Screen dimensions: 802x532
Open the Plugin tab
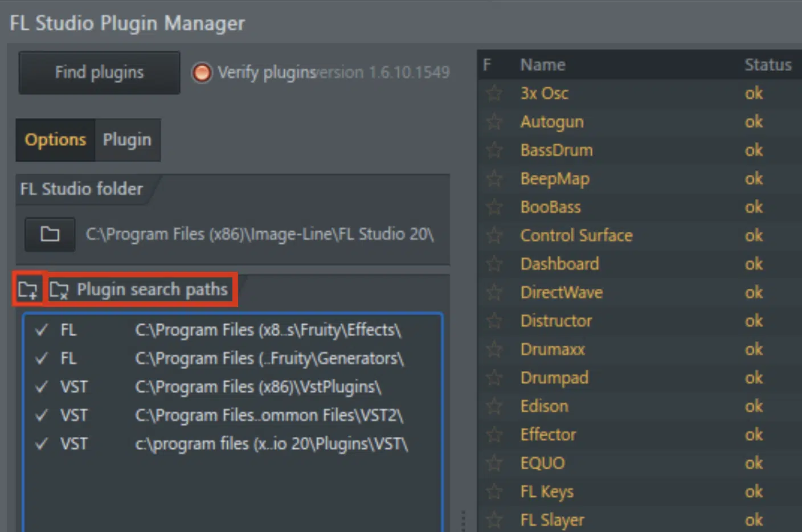[127, 140]
